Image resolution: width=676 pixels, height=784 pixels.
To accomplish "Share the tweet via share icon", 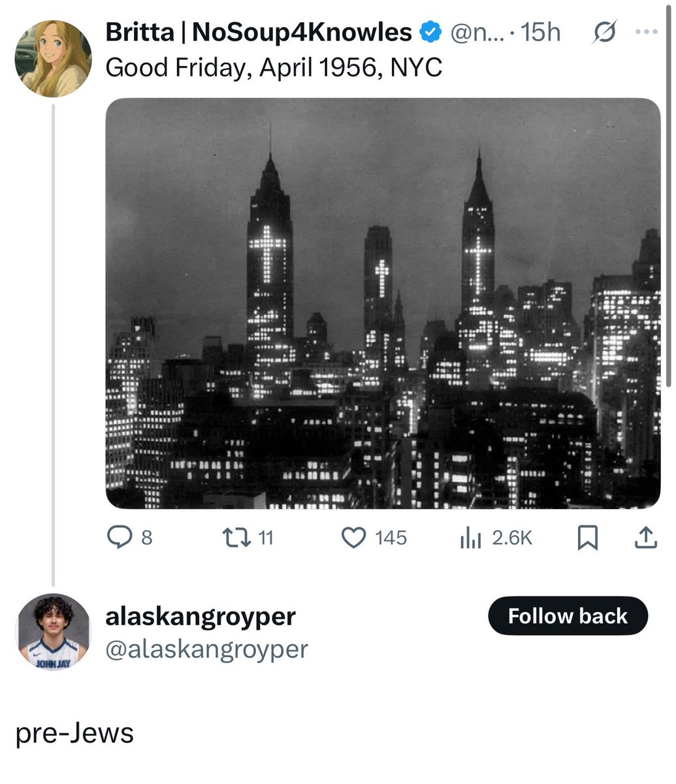I will 645,538.
